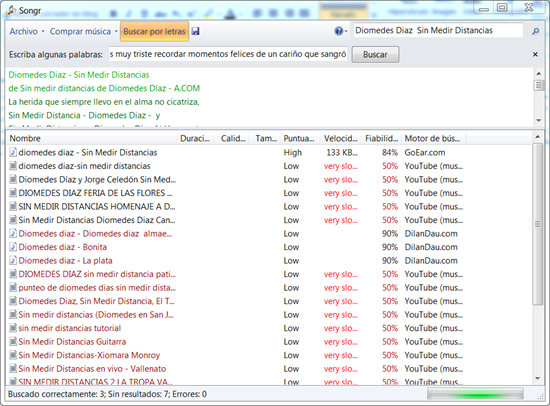Open the Comprar música menu
550x406 pixels.
coord(83,32)
